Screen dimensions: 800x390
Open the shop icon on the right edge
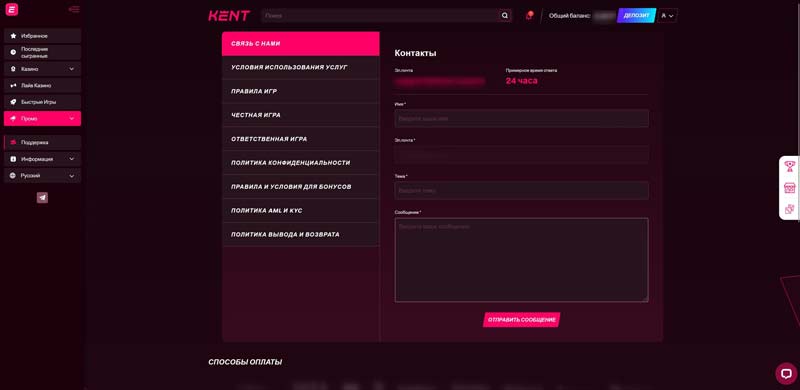789,187
